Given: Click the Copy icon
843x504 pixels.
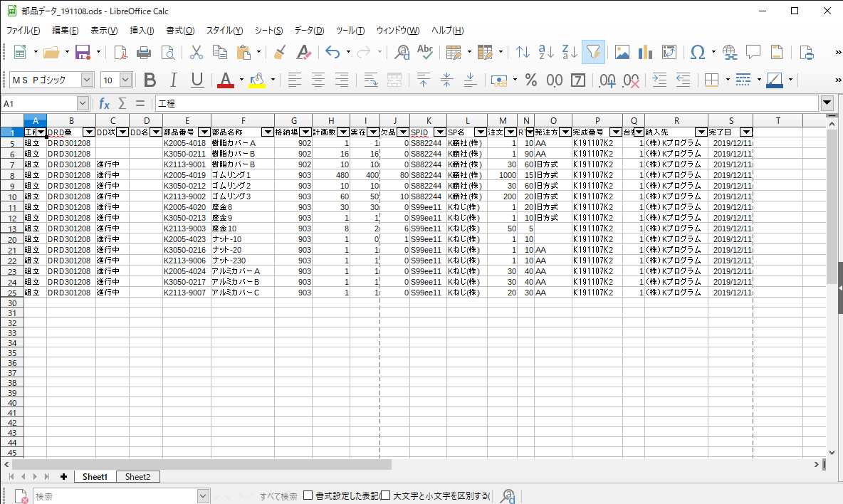Looking at the screenshot, I should (220, 52).
